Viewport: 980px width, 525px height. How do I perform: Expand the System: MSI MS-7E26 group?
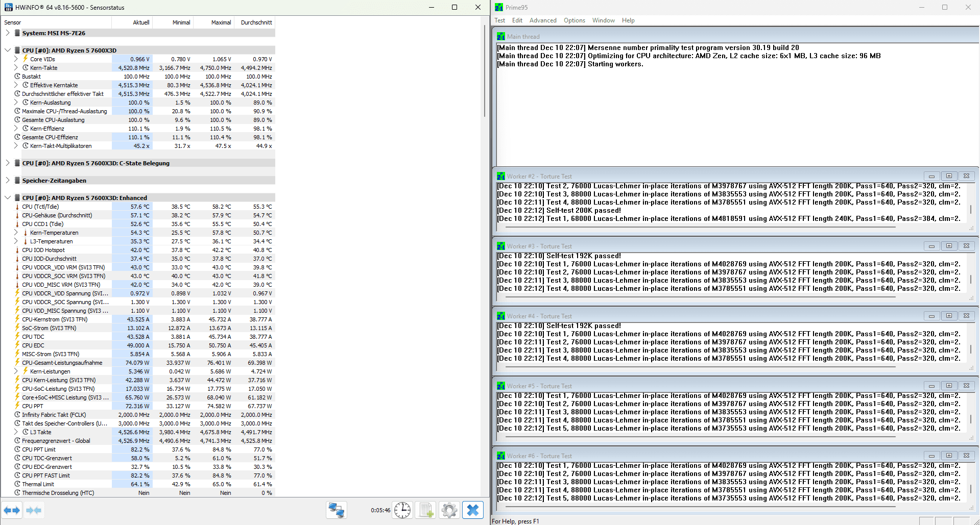[7, 33]
